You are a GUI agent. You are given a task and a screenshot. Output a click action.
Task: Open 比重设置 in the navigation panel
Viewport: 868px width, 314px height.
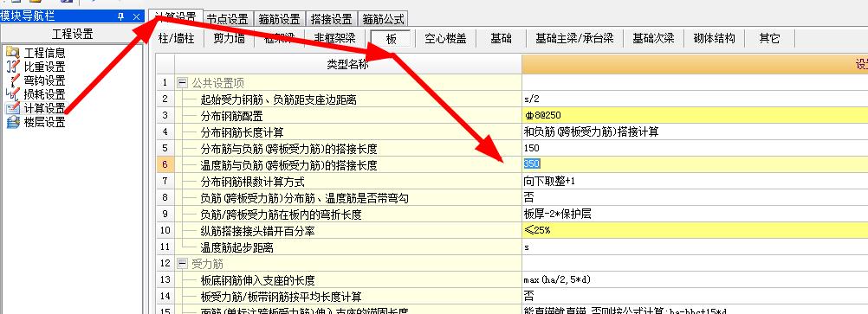tap(44, 67)
